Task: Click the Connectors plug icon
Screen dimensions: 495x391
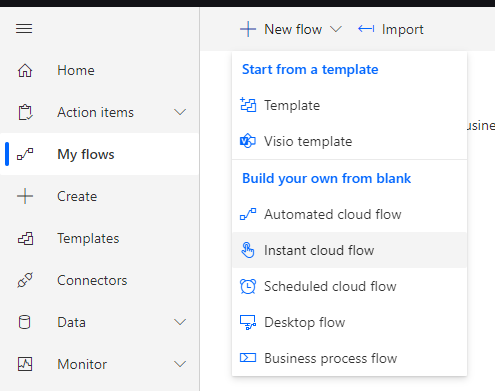Action: 25,280
